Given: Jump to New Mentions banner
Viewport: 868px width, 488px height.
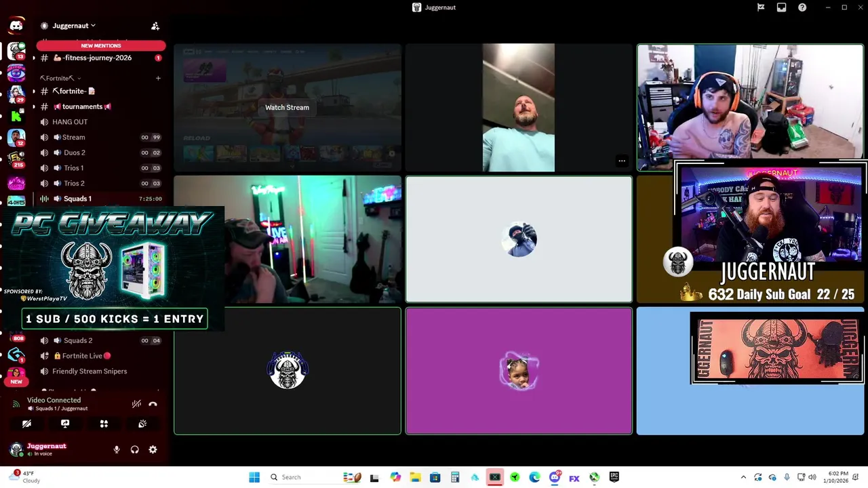Looking at the screenshot, I should pyautogui.click(x=101, y=45).
